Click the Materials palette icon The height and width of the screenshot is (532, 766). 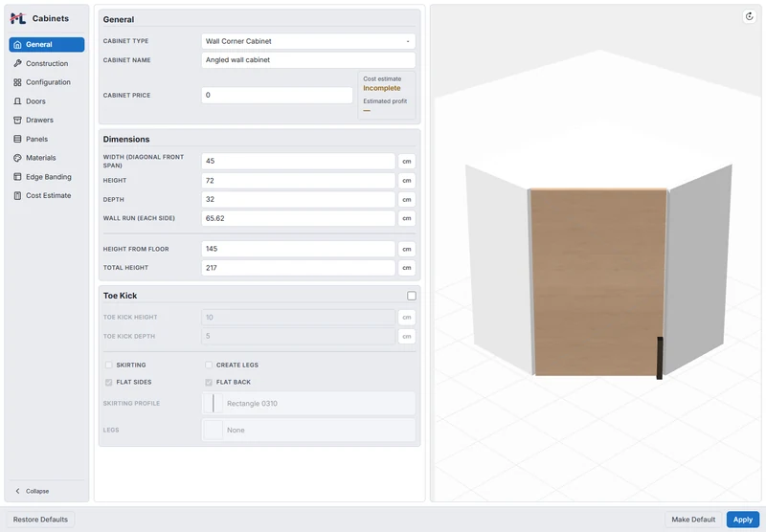(17, 158)
